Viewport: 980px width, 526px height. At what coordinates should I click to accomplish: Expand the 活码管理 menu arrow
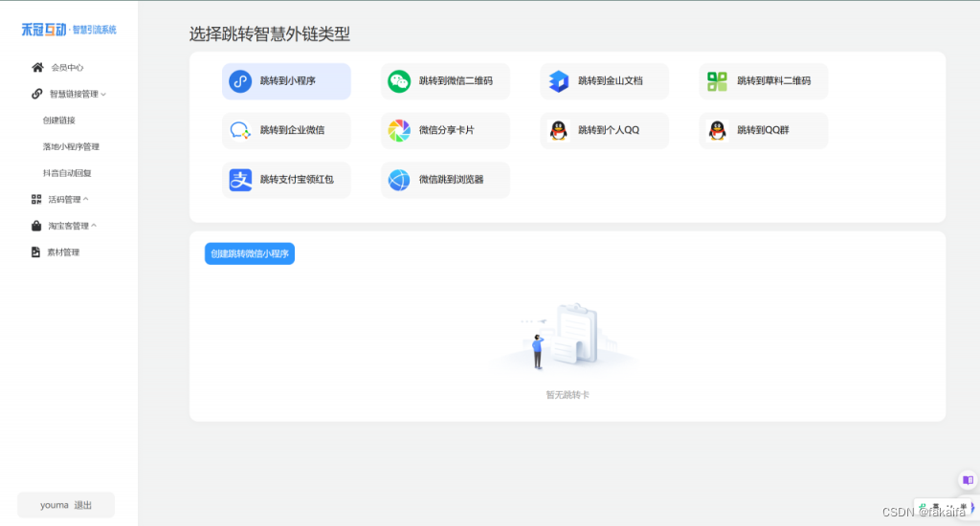[85, 199]
